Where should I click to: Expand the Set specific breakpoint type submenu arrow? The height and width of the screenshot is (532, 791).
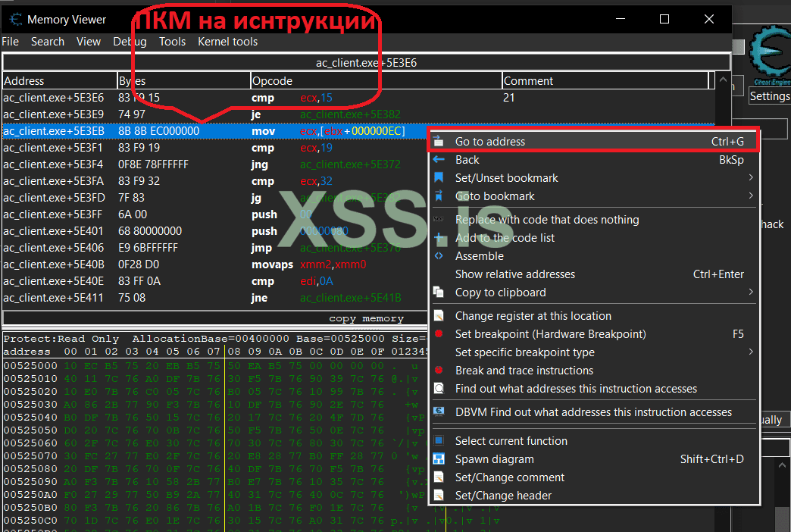point(751,352)
